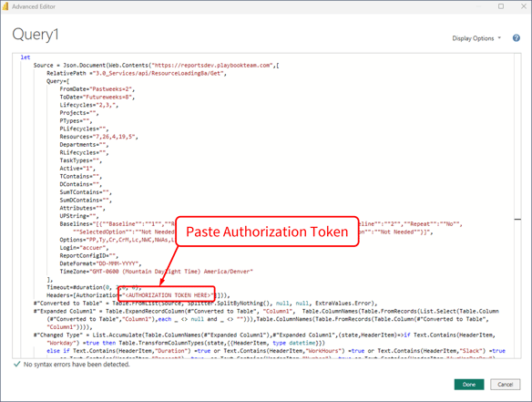Maximize the Advanced Editor window
The image size is (532, 402).
coord(501,6)
